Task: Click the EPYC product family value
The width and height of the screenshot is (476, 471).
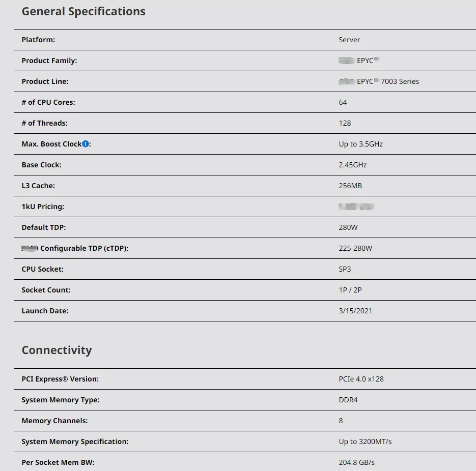Action: coord(360,61)
